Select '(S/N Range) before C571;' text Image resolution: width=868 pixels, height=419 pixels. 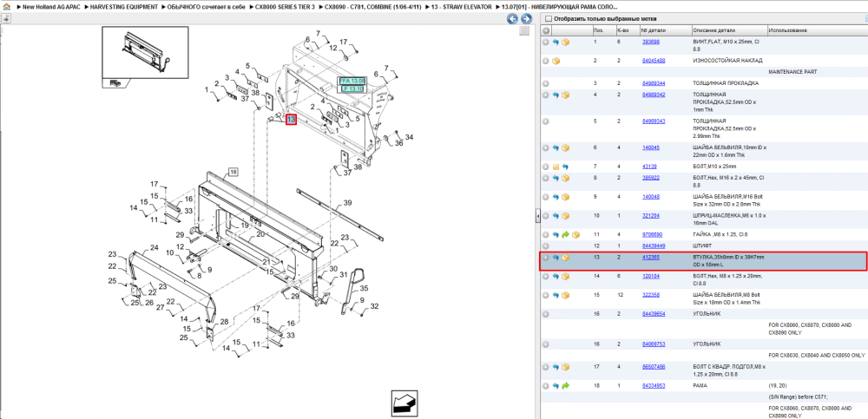[798, 396]
